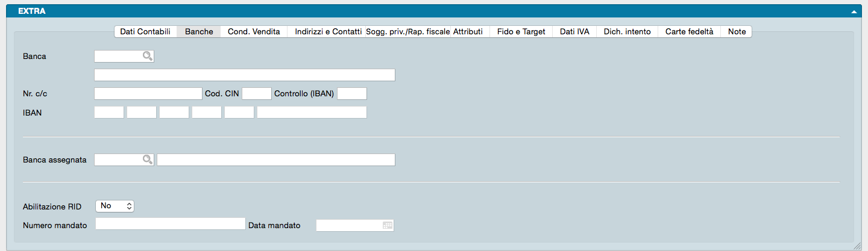
Task: Switch to the Note tab
Action: pos(737,32)
